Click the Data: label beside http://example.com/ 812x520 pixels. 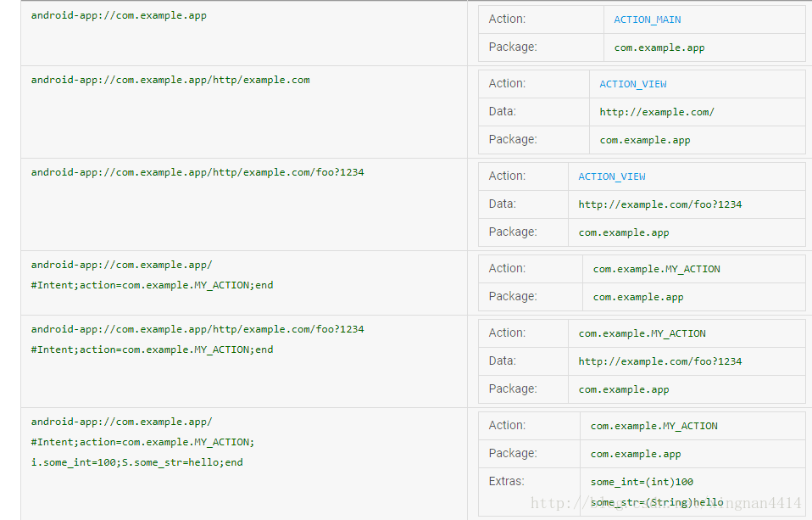502,111
